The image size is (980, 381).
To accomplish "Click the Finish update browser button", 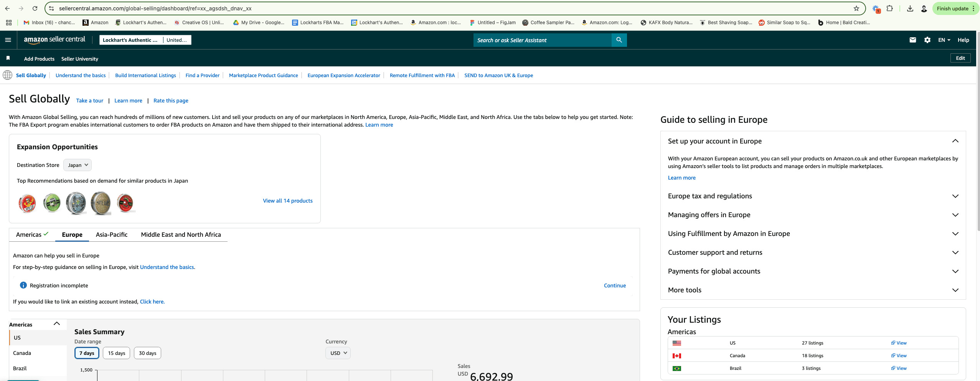I will pos(955,8).
